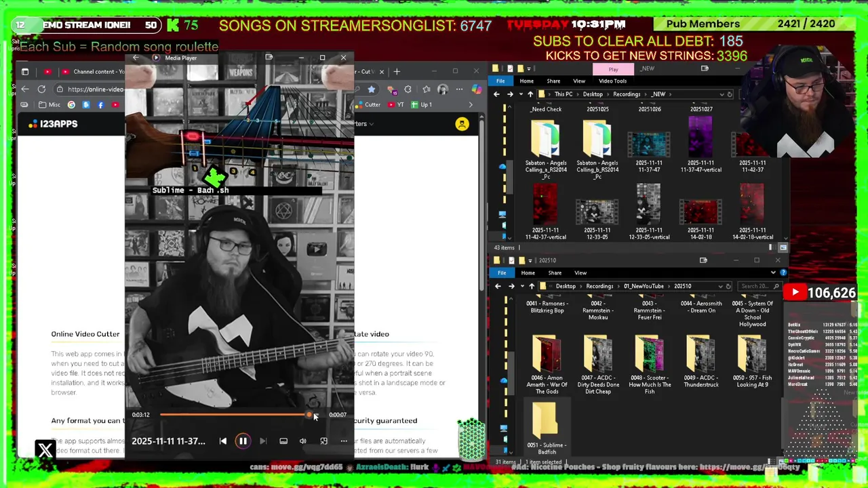Open the browser's tab actions menu icon
Image resolution: width=868 pixels, height=488 pixels.
25,71
